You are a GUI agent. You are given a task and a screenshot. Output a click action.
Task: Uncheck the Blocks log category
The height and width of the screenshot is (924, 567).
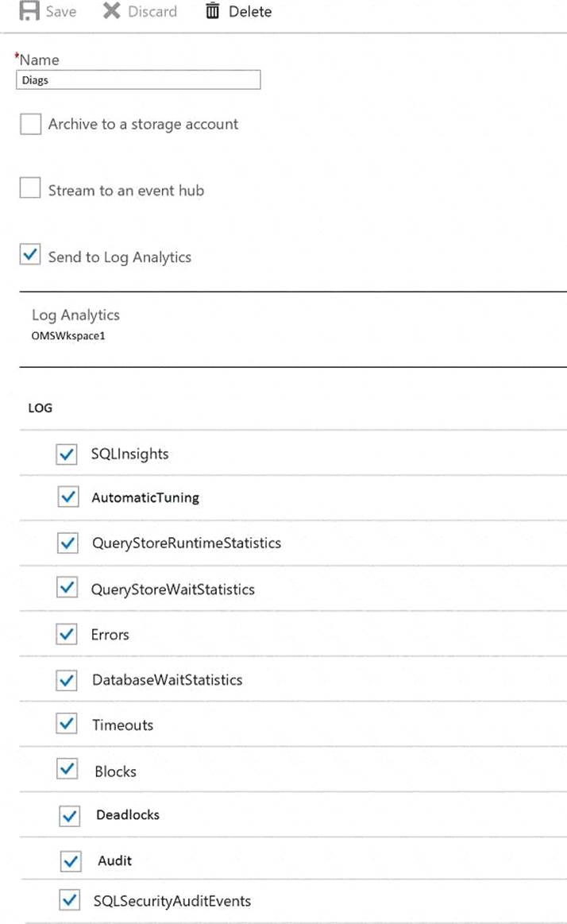(x=68, y=770)
